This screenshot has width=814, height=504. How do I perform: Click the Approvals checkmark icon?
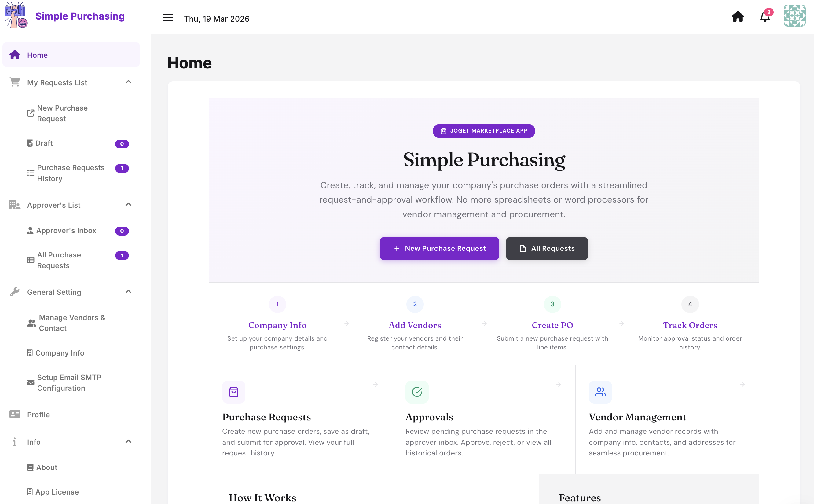[x=417, y=392]
